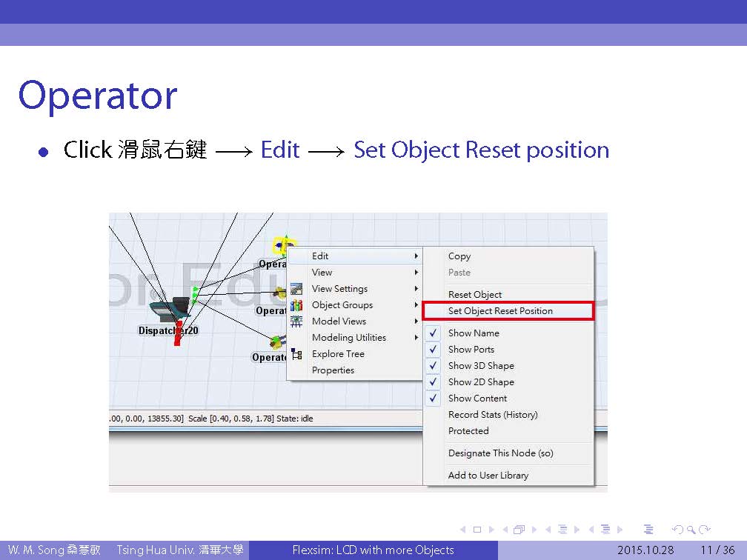This screenshot has width=747, height=560.
Task: Uncheck Show Name option
Action: 434,333
